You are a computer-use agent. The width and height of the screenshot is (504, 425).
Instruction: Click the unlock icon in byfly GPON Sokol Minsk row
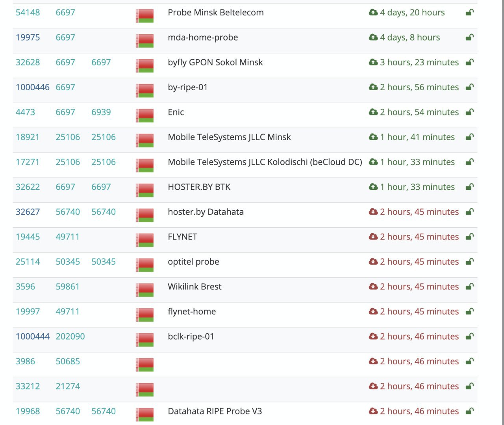click(469, 62)
